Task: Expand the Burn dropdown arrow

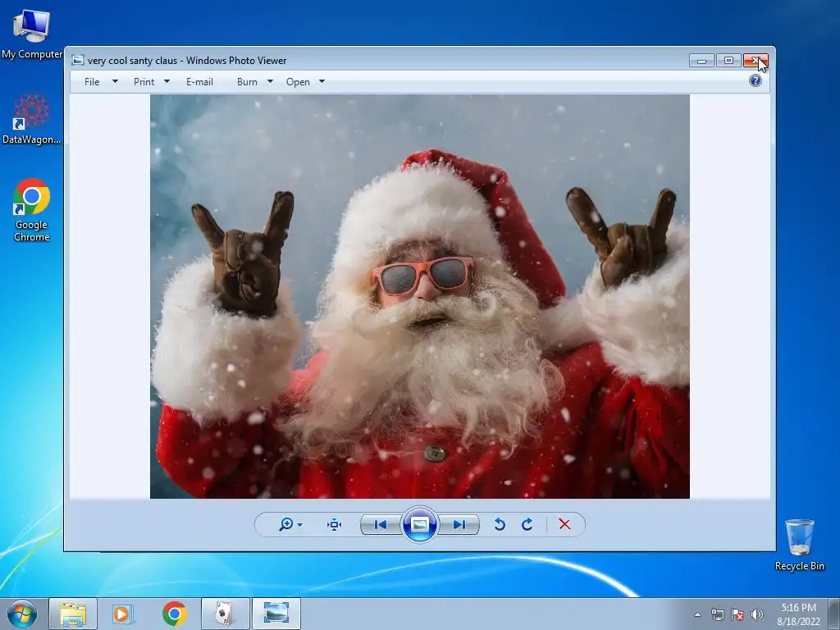Action: click(x=270, y=81)
